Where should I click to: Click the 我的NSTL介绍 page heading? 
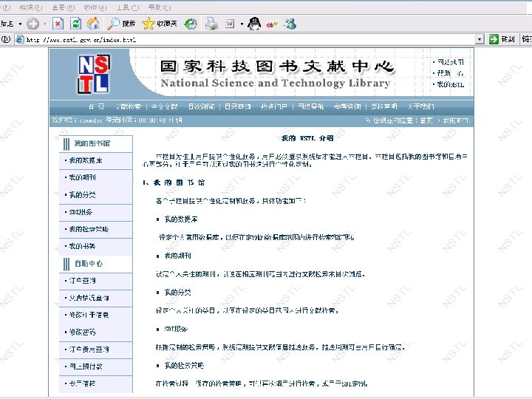[307, 138]
